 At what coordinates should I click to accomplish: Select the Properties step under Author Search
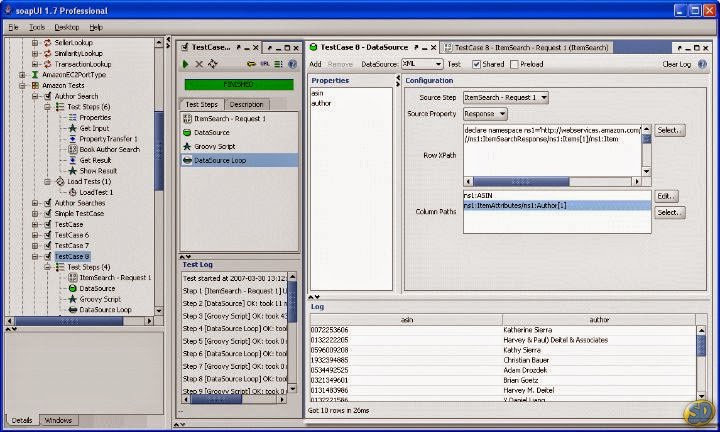(95, 118)
